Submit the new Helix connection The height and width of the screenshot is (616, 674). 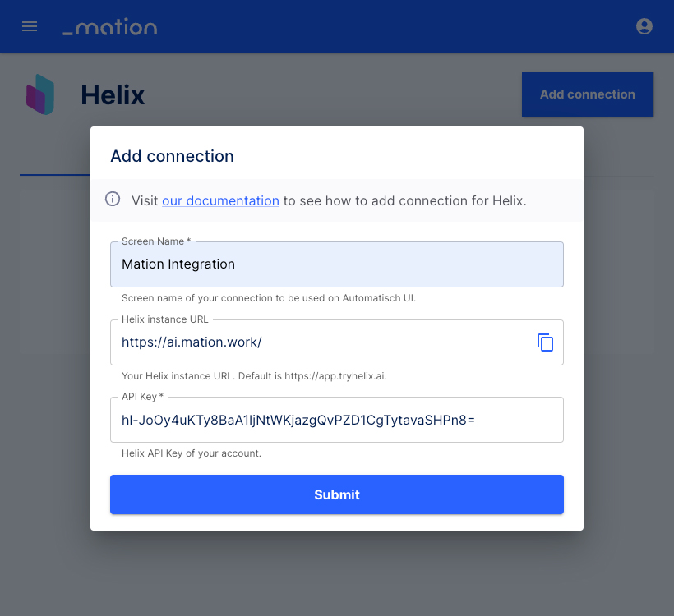coord(336,494)
